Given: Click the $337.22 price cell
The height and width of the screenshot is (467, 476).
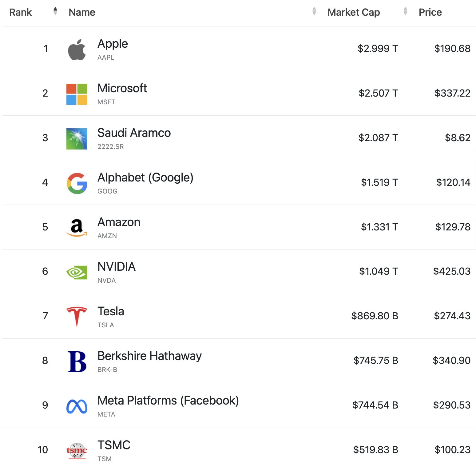Looking at the screenshot, I should point(453,93).
